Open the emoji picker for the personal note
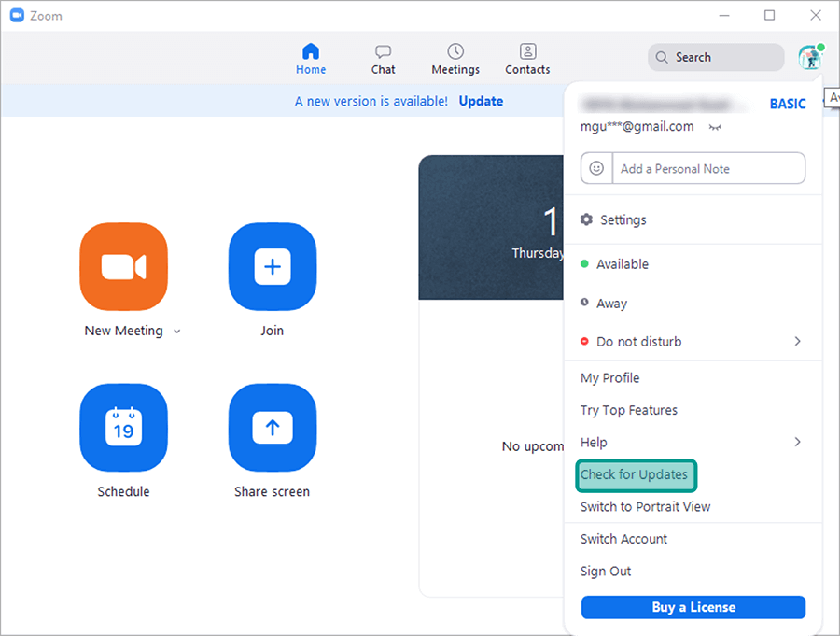The width and height of the screenshot is (840, 636). click(596, 168)
